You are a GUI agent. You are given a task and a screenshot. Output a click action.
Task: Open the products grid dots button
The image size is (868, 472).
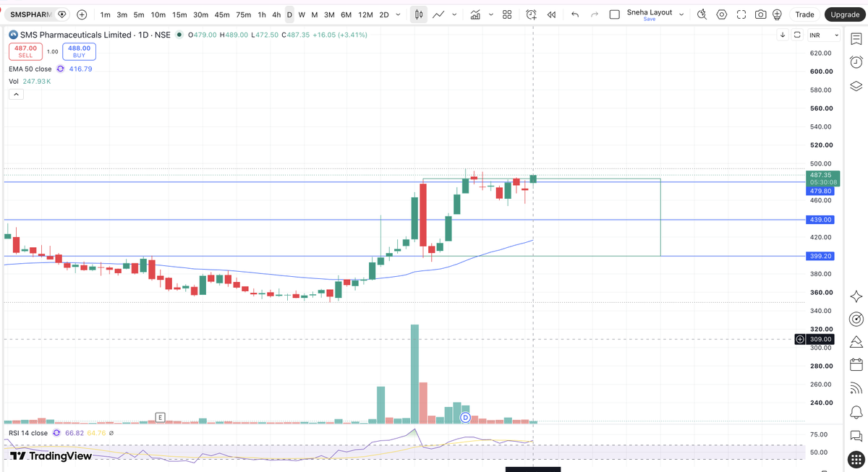[x=856, y=459]
